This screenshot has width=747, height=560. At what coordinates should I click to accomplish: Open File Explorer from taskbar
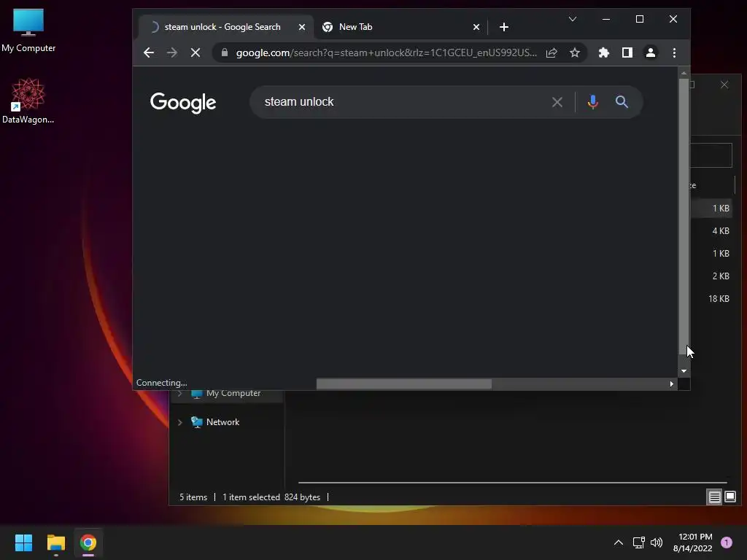(55, 542)
